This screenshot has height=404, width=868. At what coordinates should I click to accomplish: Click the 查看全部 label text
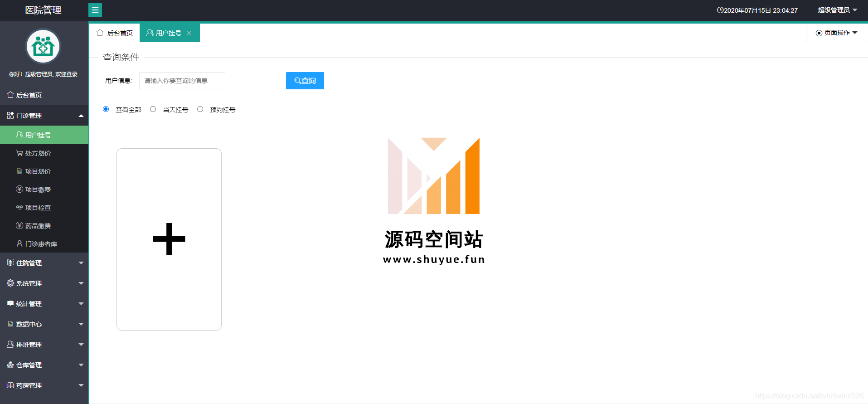(128, 109)
